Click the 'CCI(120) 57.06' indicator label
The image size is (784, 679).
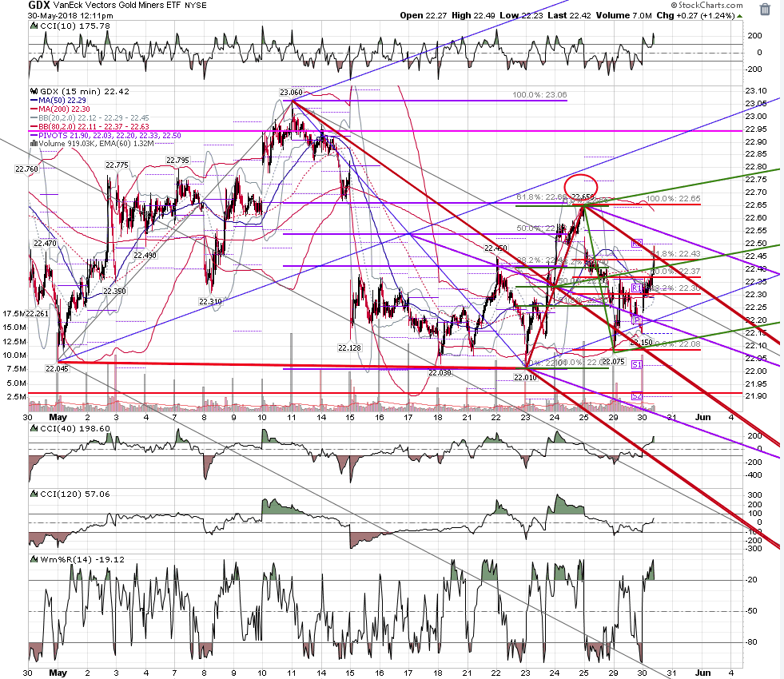coord(75,494)
